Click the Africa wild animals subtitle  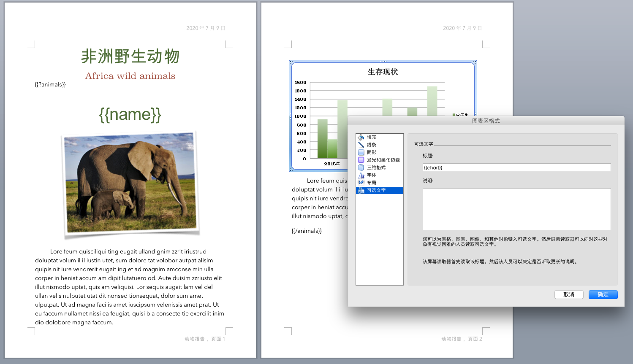click(130, 76)
